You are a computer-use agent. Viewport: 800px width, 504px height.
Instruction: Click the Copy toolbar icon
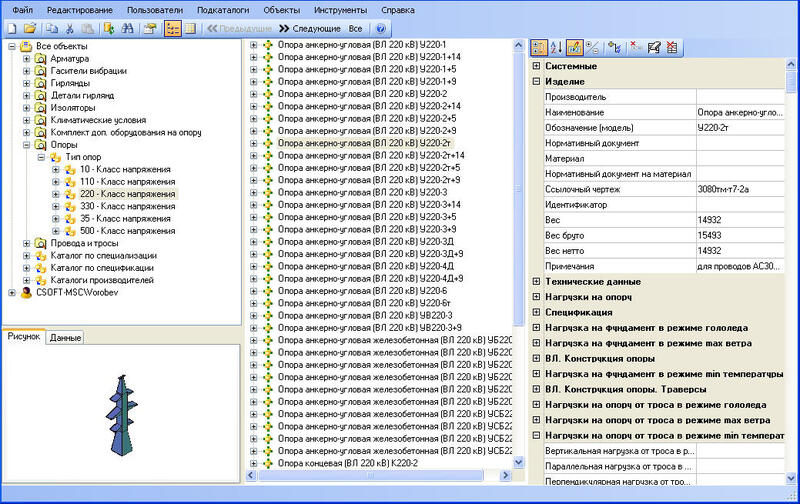point(52,29)
